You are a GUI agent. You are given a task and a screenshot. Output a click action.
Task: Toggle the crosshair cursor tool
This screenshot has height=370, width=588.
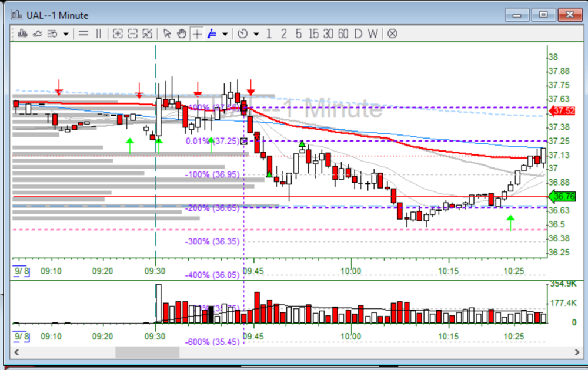(x=197, y=33)
